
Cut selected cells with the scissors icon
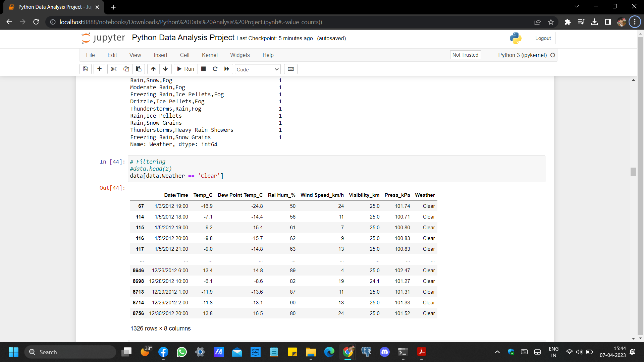[x=114, y=69]
